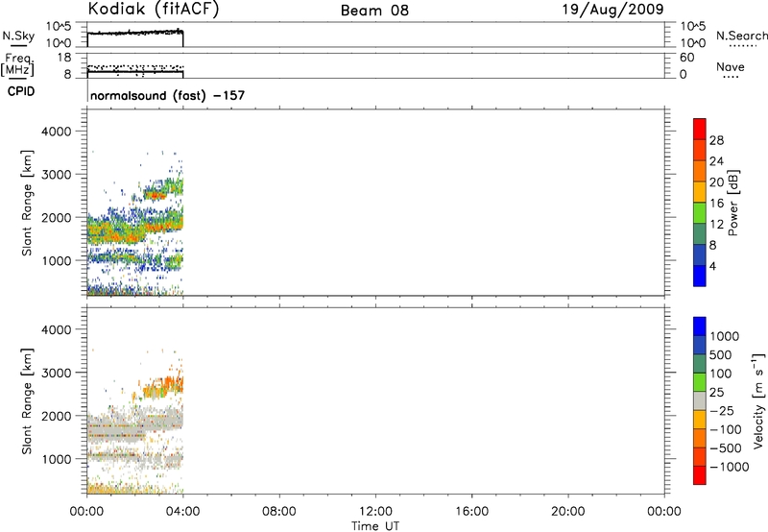Click the '3000' tick of velocity panel
This screenshot has width=768, height=532.
click(x=57, y=373)
